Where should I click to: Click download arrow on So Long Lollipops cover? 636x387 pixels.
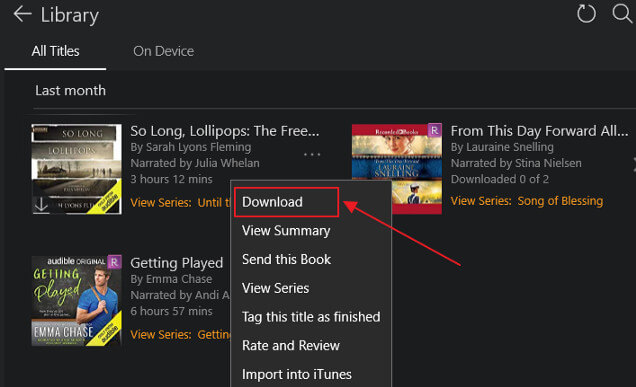pyautogui.click(x=41, y=204)
